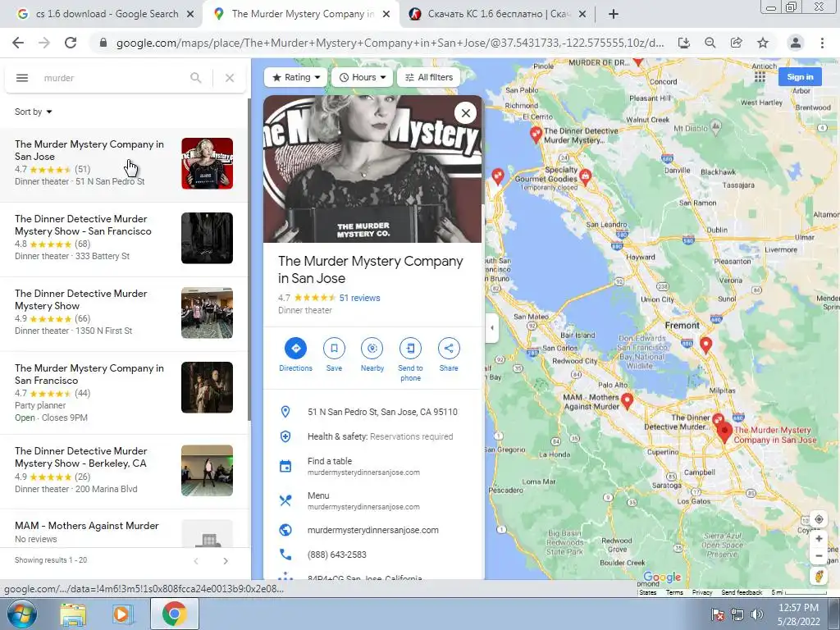Open Chrome three-dot menu
Screen dimensions: 840x630
[822, 43]
